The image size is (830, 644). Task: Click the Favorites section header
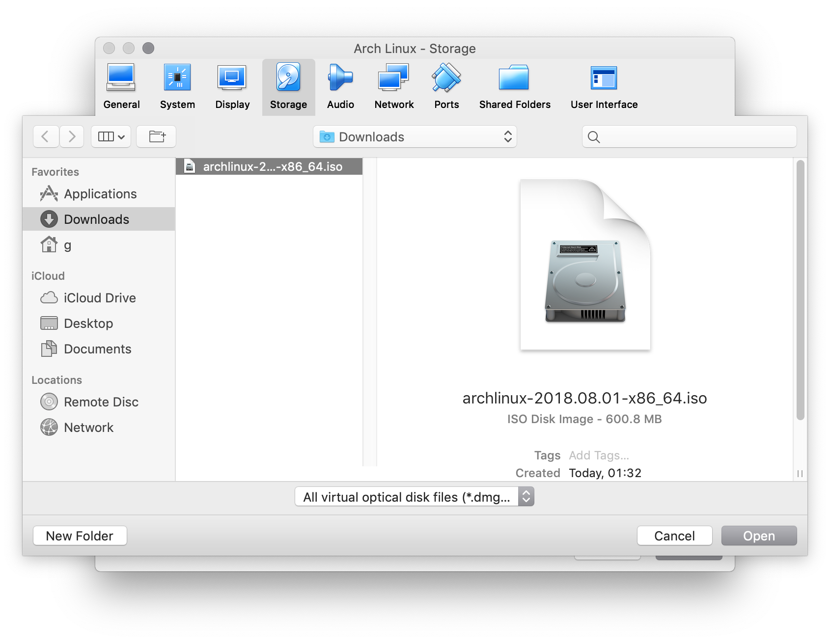pyautogui.click(x=55, y=172)
